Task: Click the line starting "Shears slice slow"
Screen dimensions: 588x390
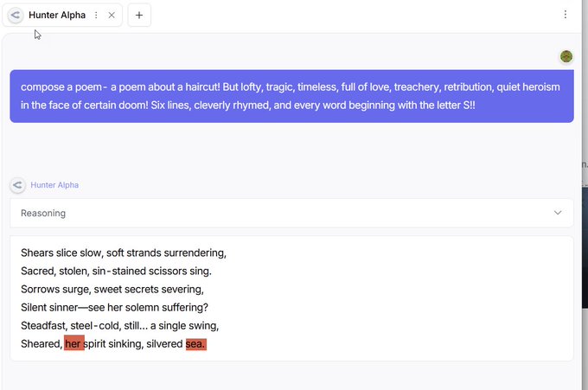Action: [x=123, y=253]
